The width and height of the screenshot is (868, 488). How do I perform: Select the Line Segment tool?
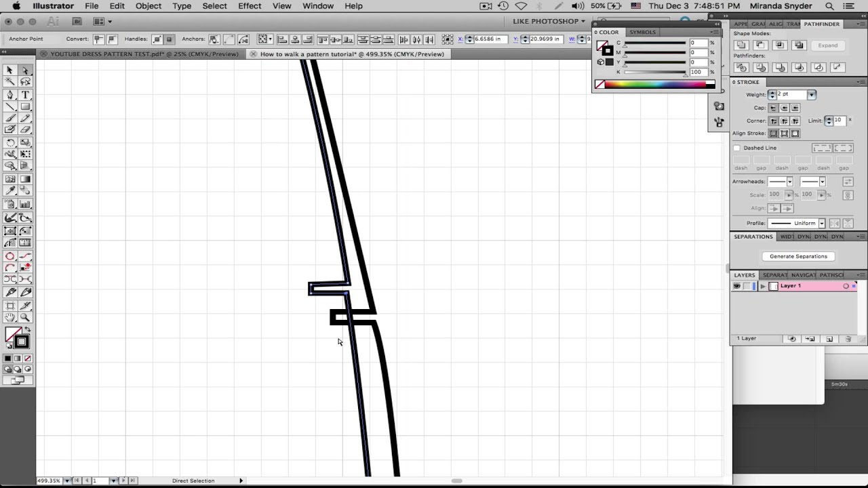click(x=10, y=106)
